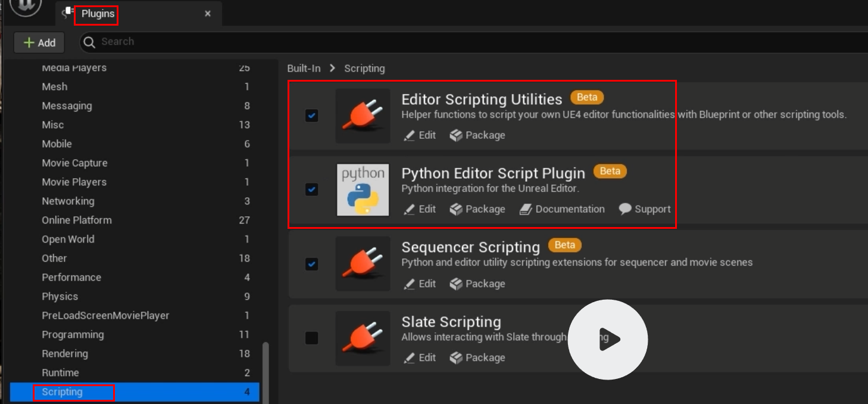Open Support for Python Editor Script Plugin
Viewport: 868px width, 404px height.
[645, 209]
